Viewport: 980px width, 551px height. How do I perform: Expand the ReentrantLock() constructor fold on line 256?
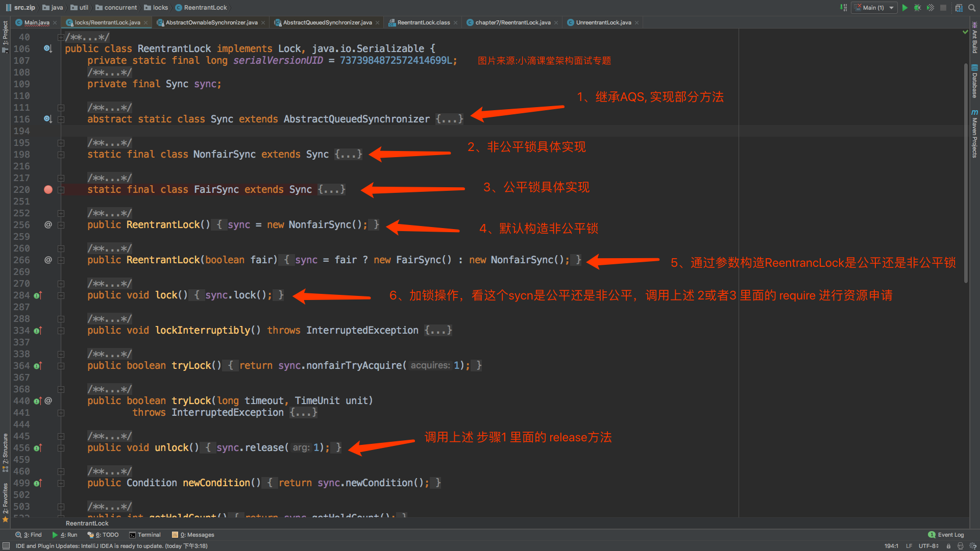[x=61, y=225]
